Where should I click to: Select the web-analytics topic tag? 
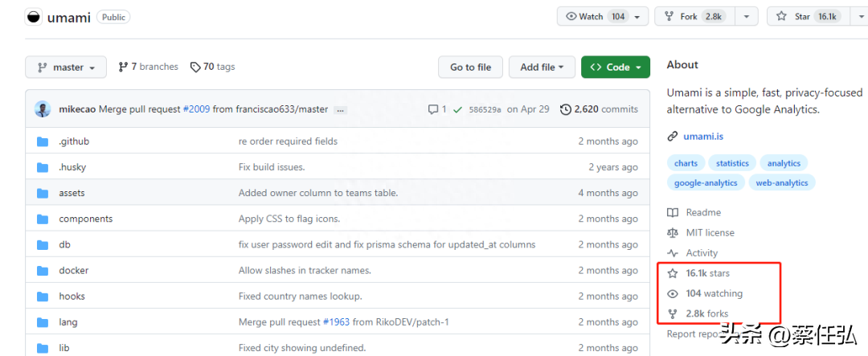pyautogui.click(x=782, y=182)
